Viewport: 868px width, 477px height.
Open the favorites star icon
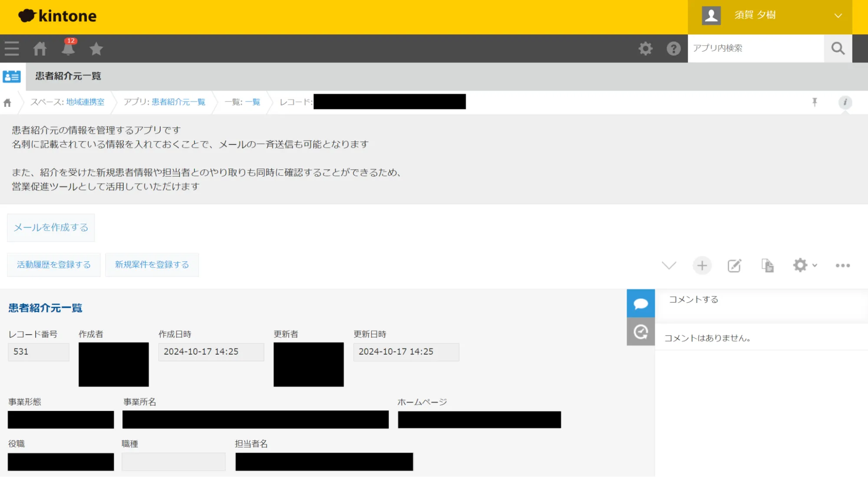pyautogui.click(x=96, y=49)
